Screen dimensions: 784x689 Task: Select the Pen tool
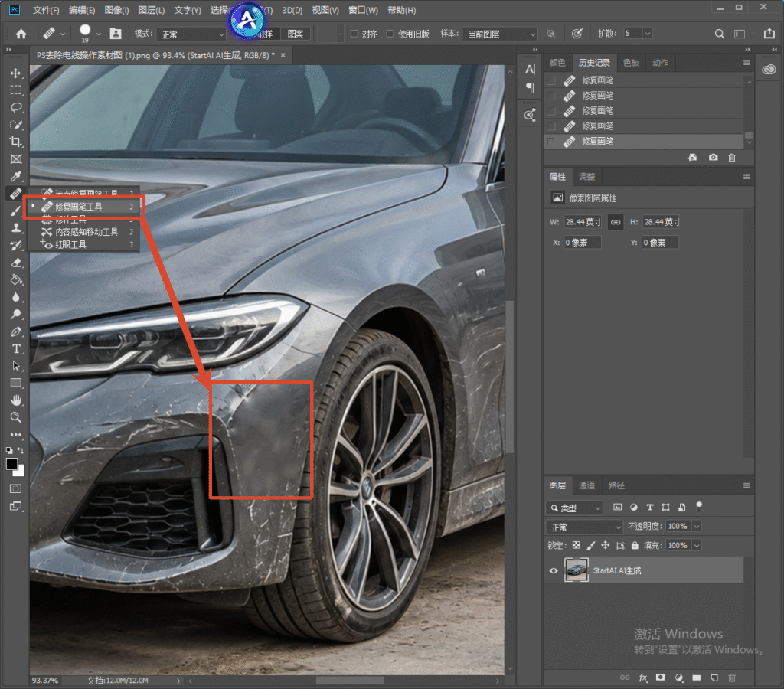click(16, 331)
